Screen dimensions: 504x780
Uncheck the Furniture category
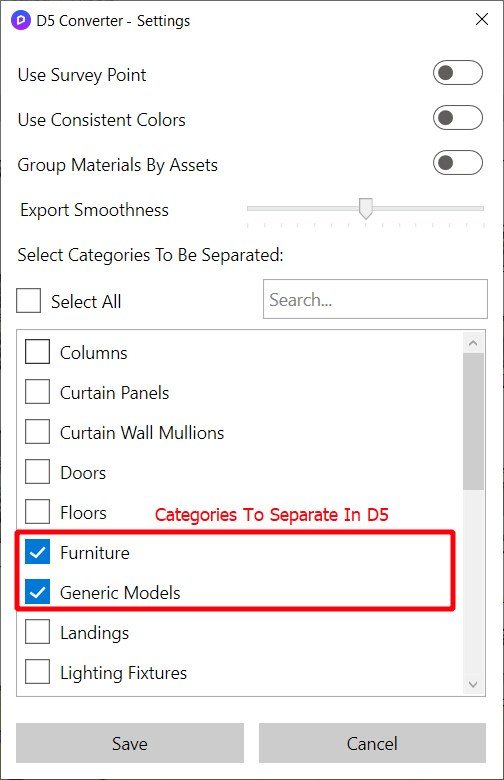tap(37, 552)
